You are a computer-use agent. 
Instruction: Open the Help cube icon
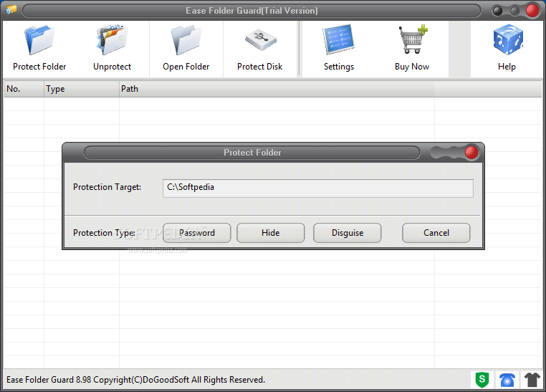(x=508, y=39)
